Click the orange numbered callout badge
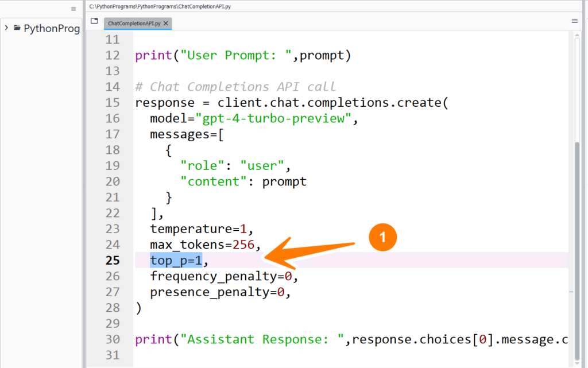Image resolution: width=588 pixels, height=368 pixels. click(382, 237)
